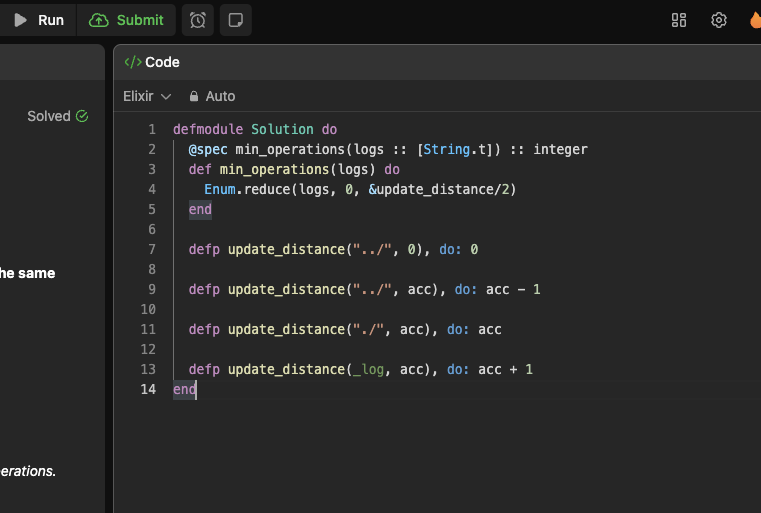Click the '@spec min_operations' line

click(388, 149)
